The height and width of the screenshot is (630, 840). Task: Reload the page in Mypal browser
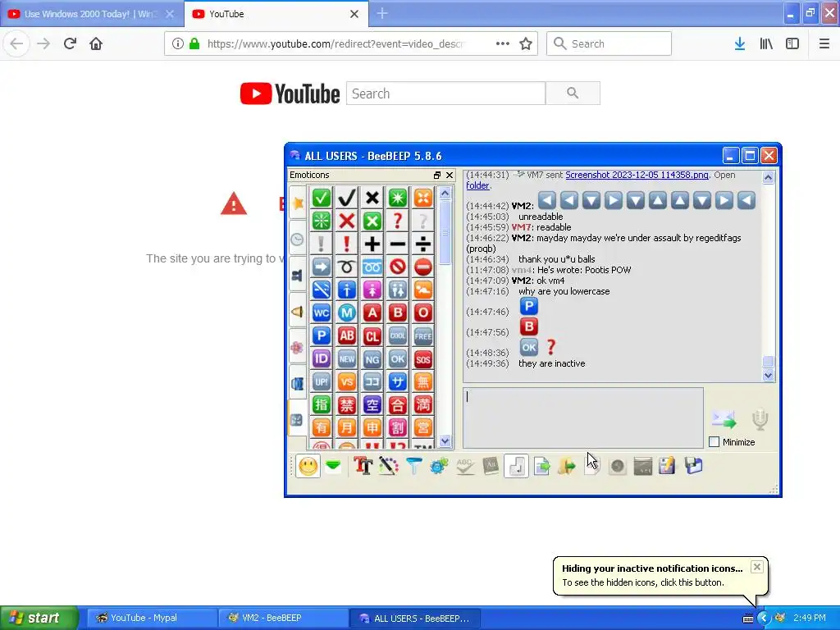tap(70, 43)
